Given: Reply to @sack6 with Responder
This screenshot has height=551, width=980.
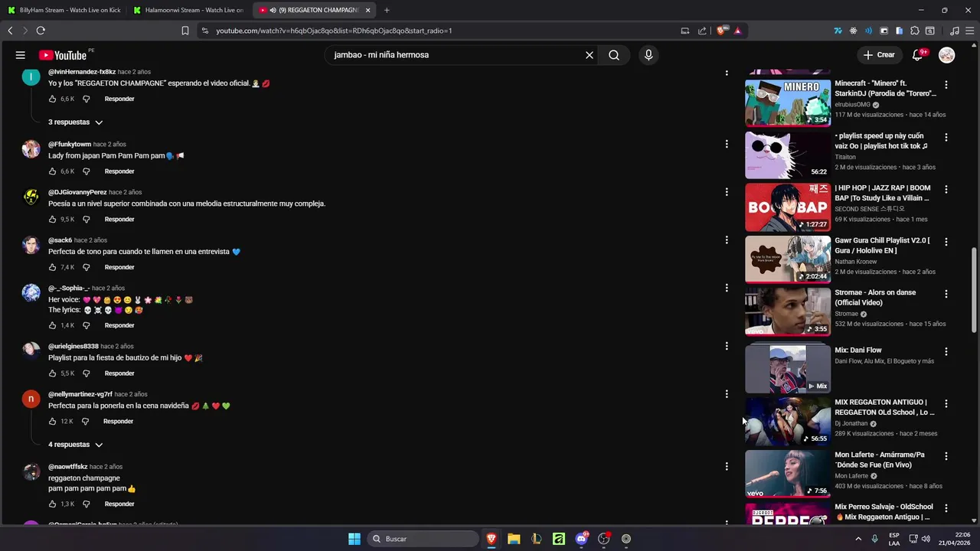Looking at the screenshot, I should pos(119,267).
